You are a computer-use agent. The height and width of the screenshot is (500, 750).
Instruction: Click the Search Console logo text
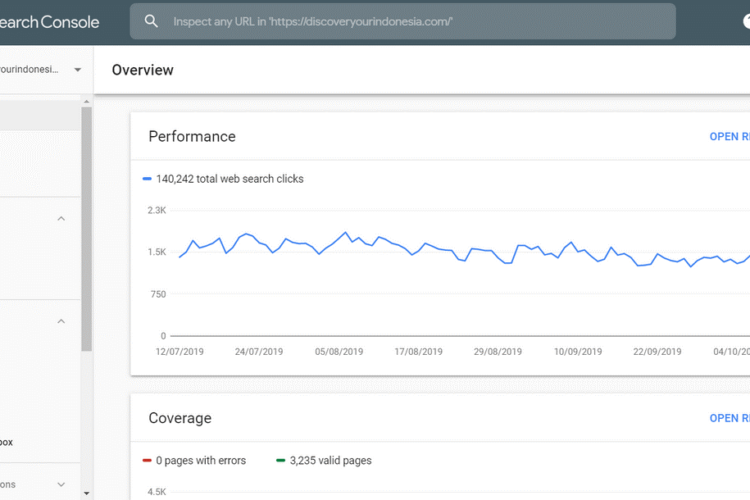(x=49, y=22)
